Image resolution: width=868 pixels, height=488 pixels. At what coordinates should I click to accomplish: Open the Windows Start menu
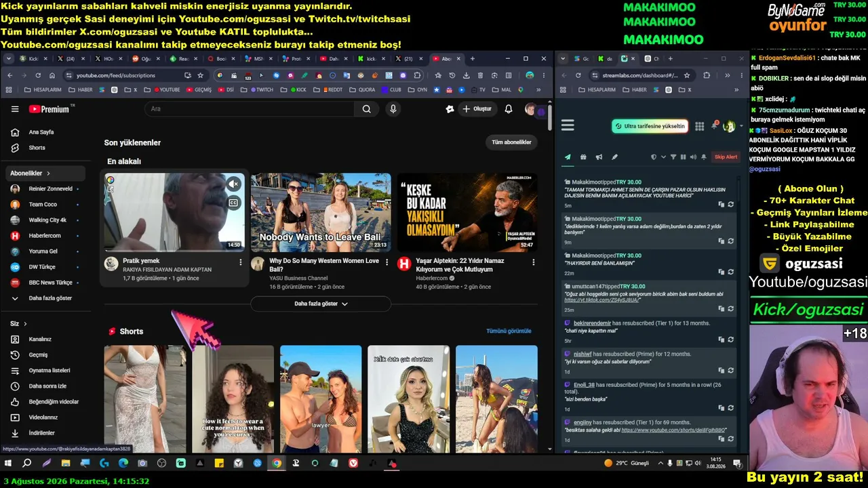point(8,464)
